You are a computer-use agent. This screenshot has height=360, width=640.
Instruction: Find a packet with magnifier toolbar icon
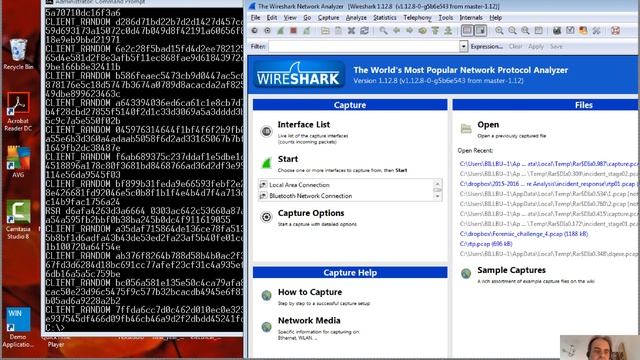(x=383, y=31)
